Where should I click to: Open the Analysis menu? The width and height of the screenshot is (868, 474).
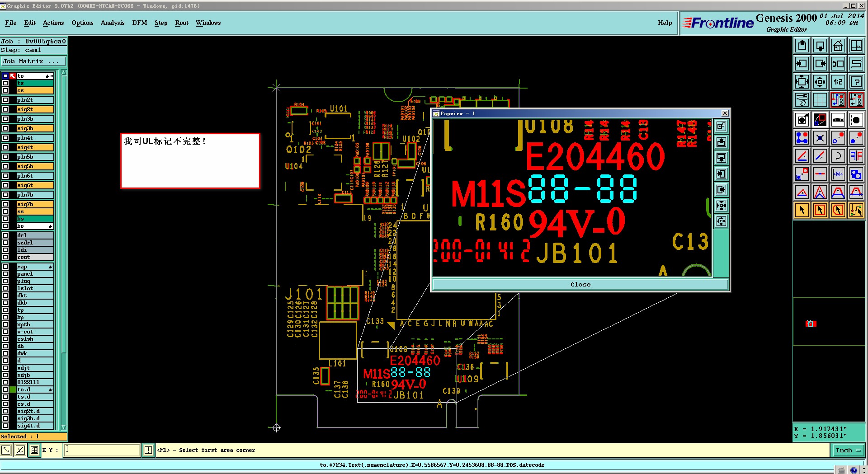pyautogui.click(x=113, y=23)
